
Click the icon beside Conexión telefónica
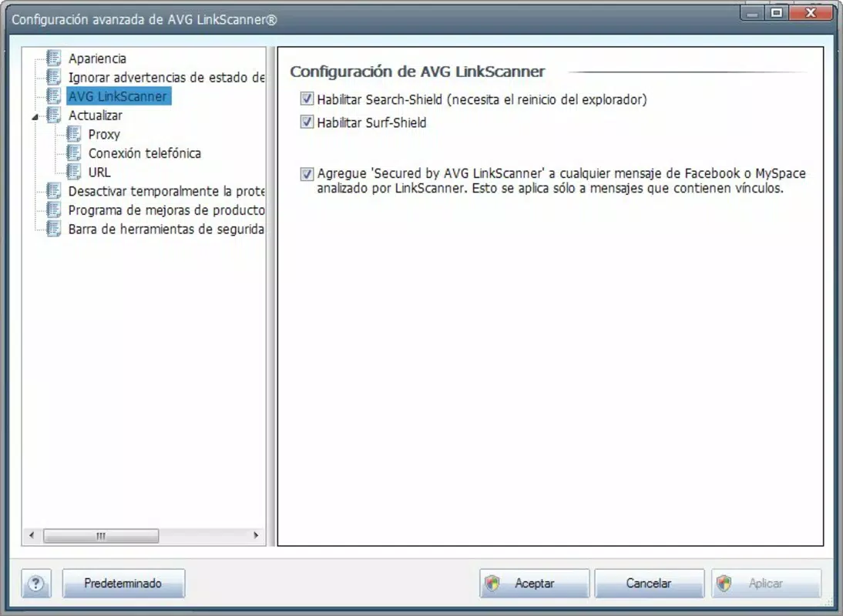coord(74,153)
